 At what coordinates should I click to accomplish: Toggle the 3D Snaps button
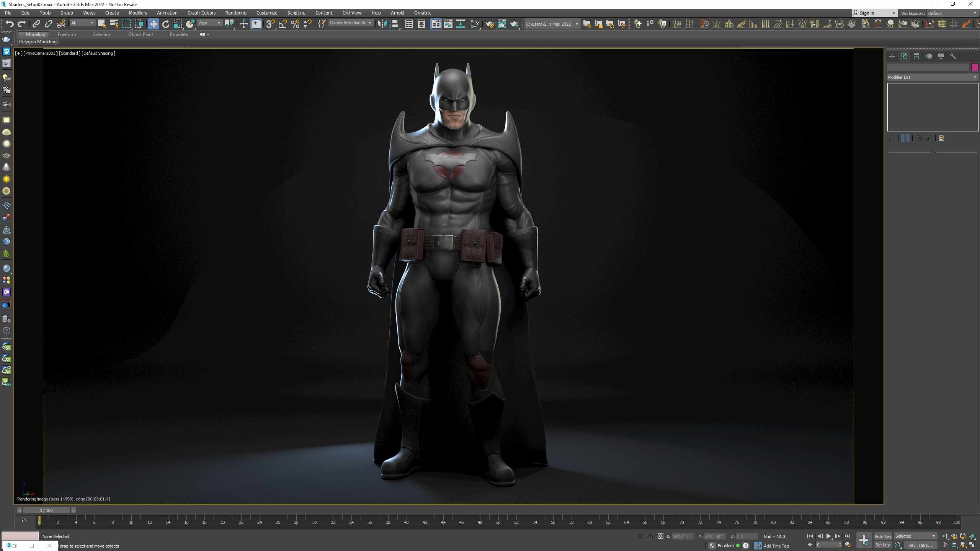270,24
